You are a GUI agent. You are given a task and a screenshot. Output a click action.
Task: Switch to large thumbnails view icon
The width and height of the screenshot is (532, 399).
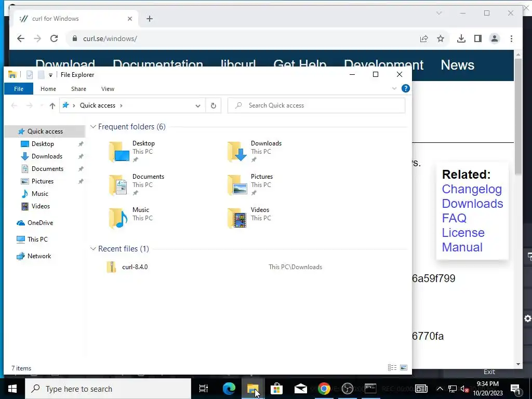(403, 368)
